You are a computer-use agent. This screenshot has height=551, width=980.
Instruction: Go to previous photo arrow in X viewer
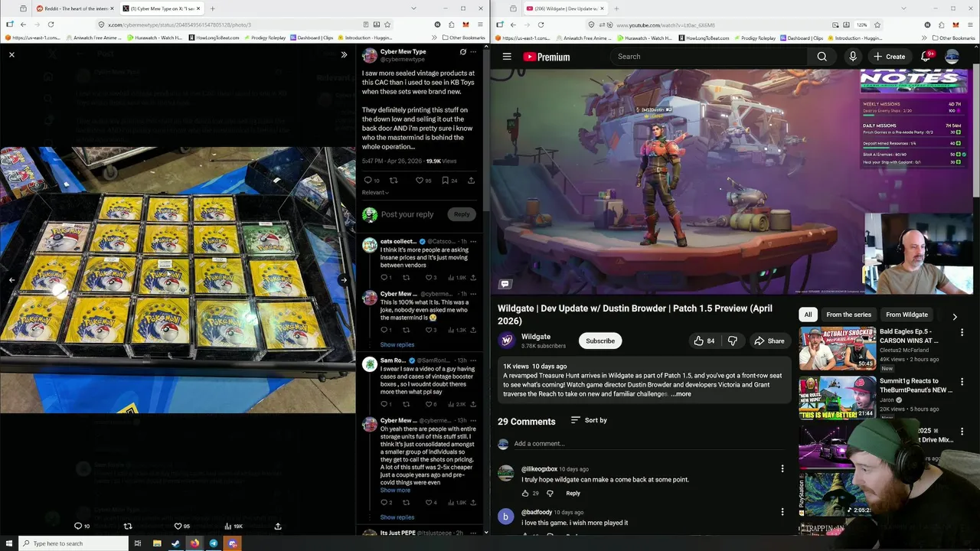click(11, 280)
